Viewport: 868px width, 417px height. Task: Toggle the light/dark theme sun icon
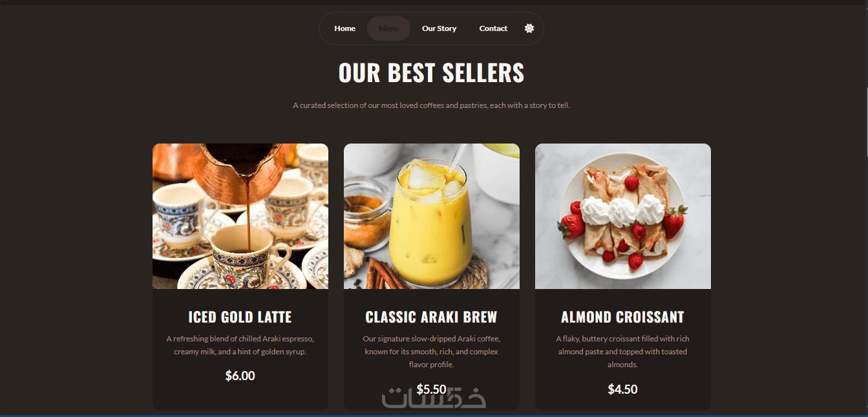click(529, 28)
